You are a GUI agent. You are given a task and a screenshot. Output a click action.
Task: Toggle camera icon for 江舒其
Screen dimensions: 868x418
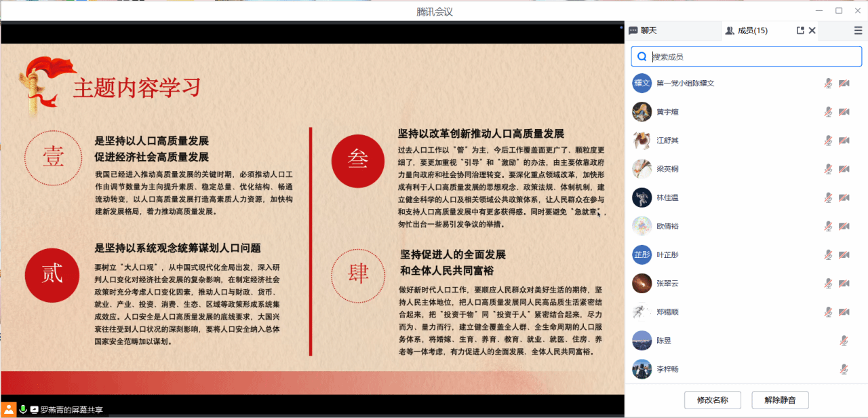[844, 140]
